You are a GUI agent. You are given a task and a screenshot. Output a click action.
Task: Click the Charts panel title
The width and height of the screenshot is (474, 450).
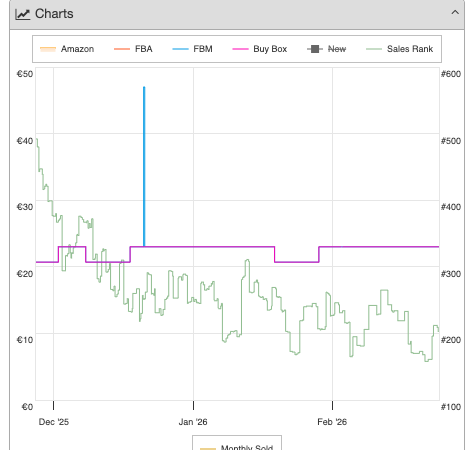point(54,14)
